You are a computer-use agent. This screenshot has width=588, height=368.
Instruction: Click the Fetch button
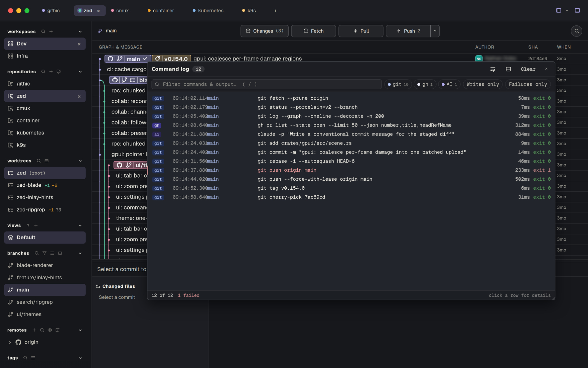pos(313,31)
